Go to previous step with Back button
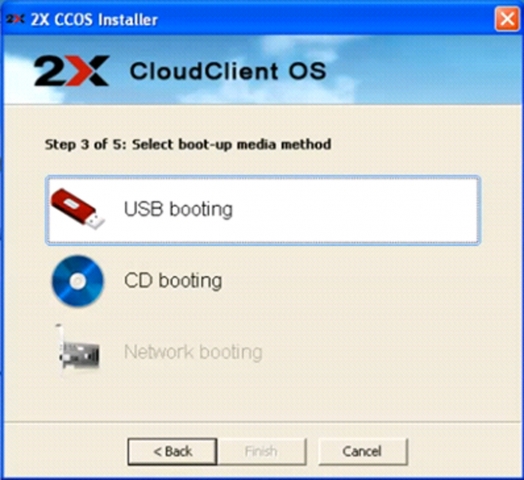The width and height of the screenshot is (524, 480). (172, 452)
